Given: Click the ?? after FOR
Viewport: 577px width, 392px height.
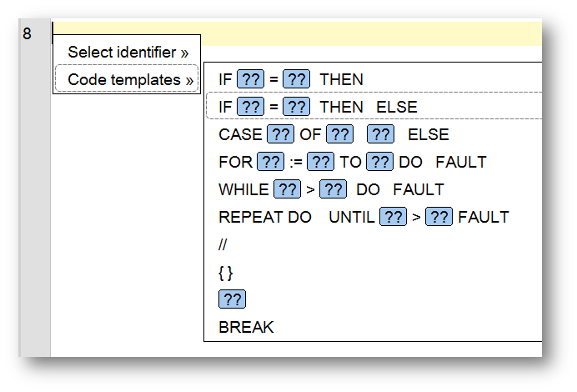Looking at the screenshot, I should [270, 162].
